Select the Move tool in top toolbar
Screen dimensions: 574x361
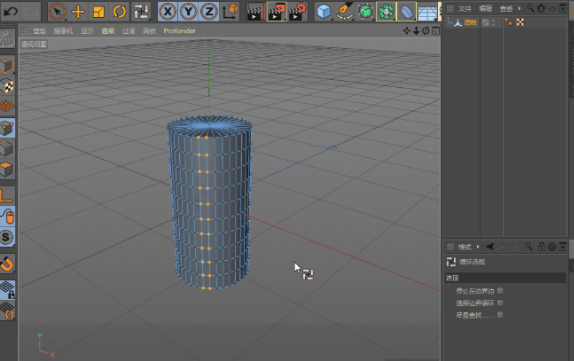(78, 12)
